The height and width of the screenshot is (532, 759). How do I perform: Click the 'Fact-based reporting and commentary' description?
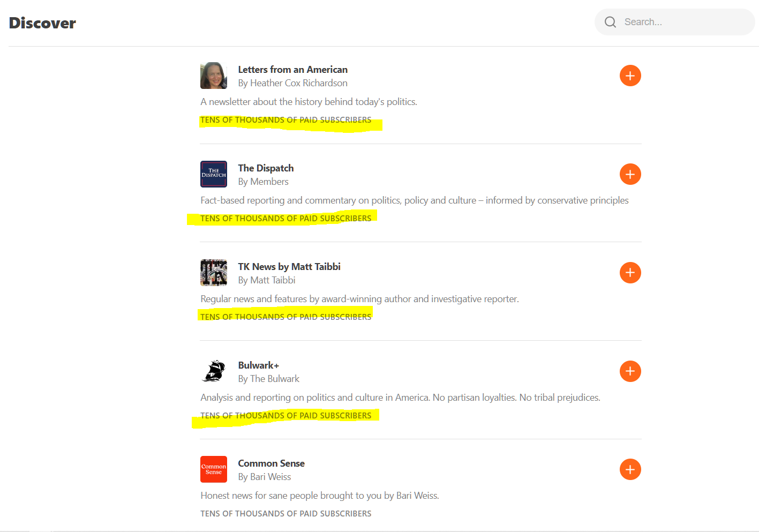tap(414, 200)
